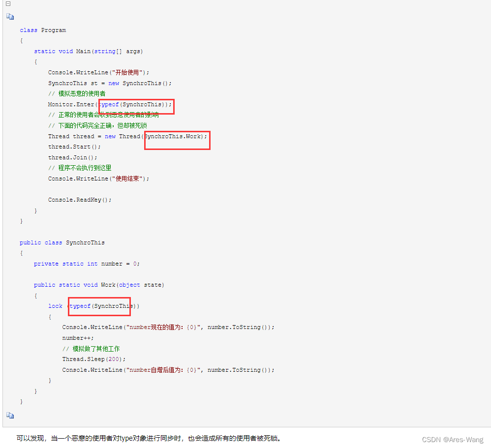
Task: Click the copy code icon above the code block
Action: click(10, 16)
